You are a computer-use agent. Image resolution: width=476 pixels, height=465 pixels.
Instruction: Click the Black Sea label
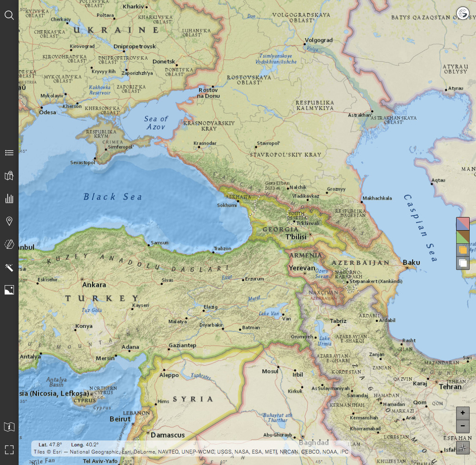(113, 197)
